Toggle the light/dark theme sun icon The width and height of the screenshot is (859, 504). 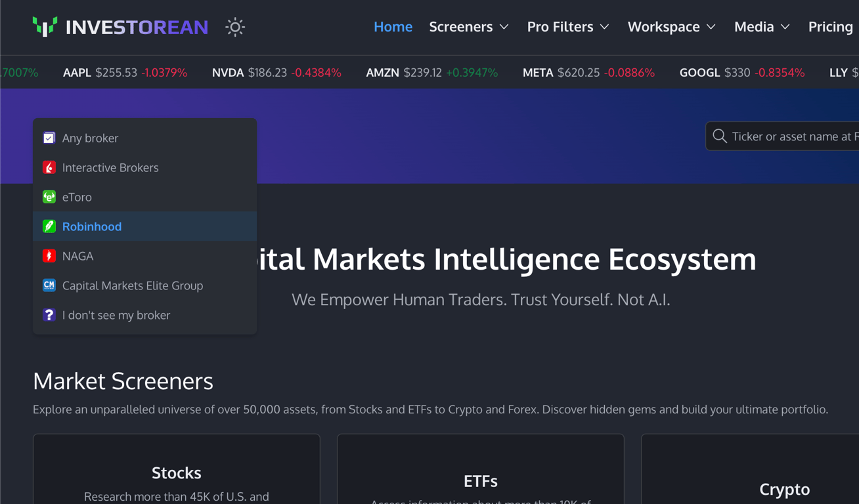[x=235, y=27]
